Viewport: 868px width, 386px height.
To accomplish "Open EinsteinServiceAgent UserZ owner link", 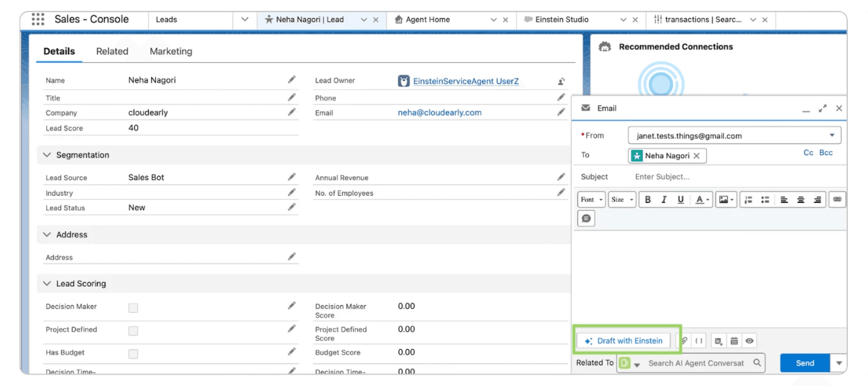I will [466, 81].
